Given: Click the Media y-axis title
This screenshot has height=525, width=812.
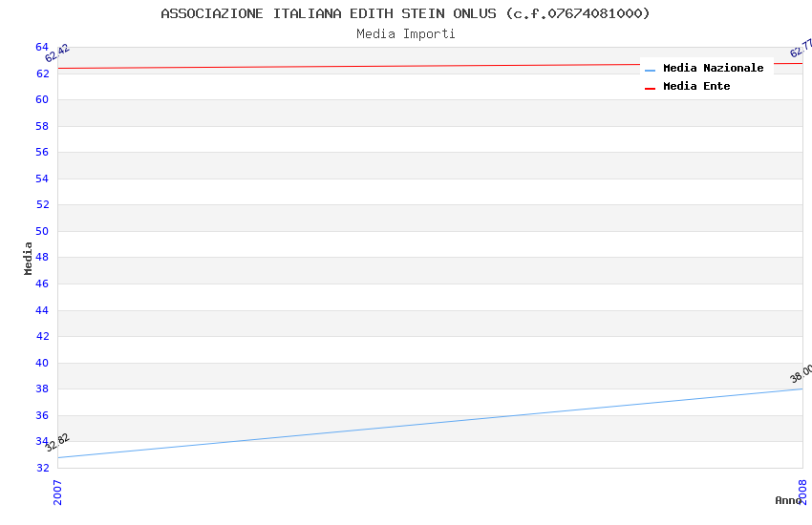Looking at the screenshot, I should click(x=28, y=258).
